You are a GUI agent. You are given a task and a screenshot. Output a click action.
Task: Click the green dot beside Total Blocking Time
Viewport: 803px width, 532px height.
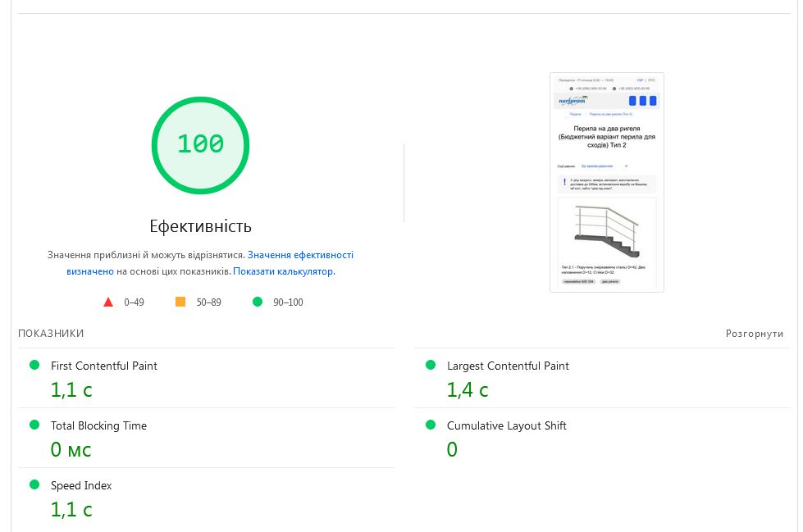click(34, 425)
